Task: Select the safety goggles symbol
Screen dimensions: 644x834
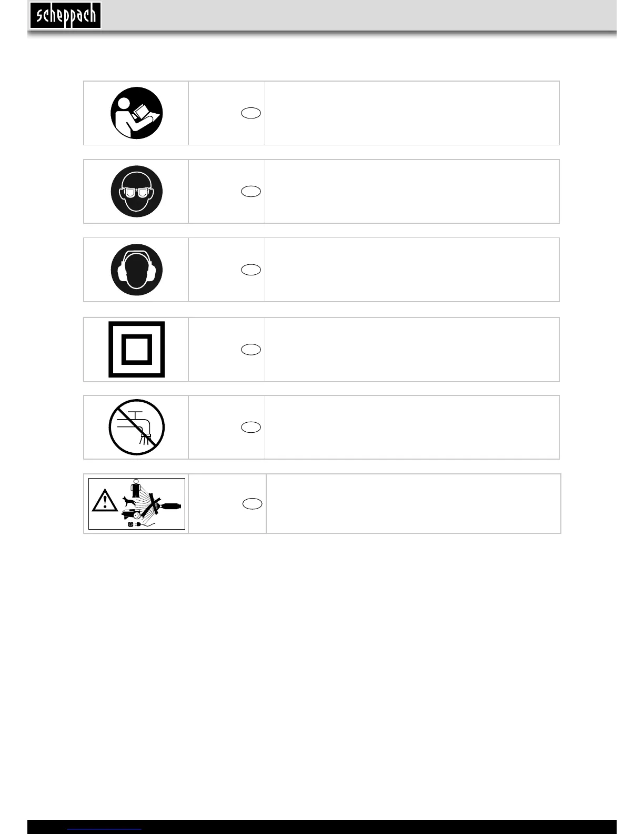Action: [136, 192]
